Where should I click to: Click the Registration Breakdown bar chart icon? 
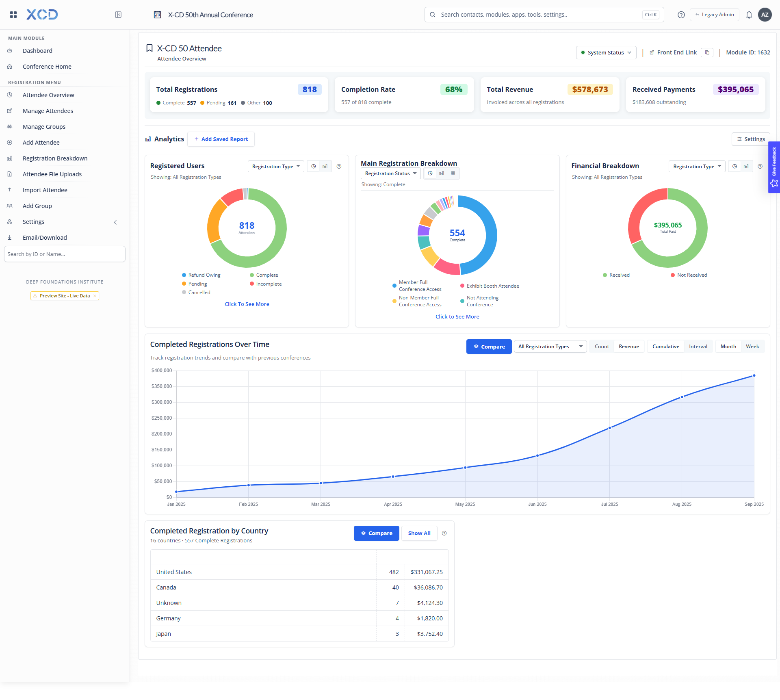click(10, 158)
